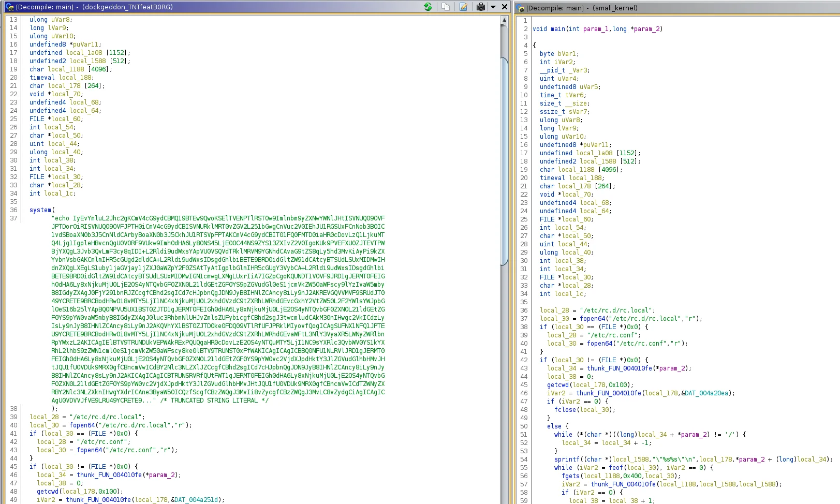840x504 pixels.
Task: Click getcwd on line 48 in left window
Action: point(48,492)
